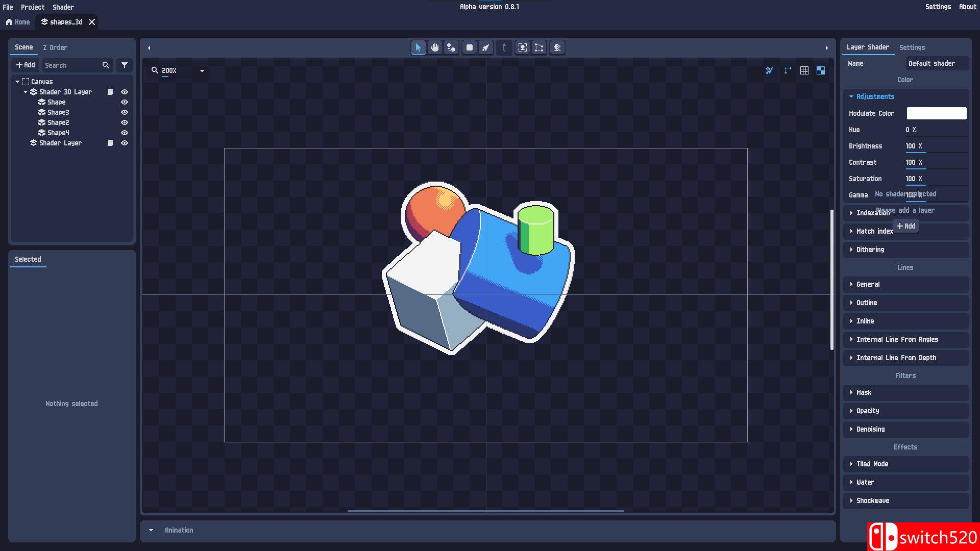
Task: Hide the Shape3 layer
Action: click(x=124, y=112)
